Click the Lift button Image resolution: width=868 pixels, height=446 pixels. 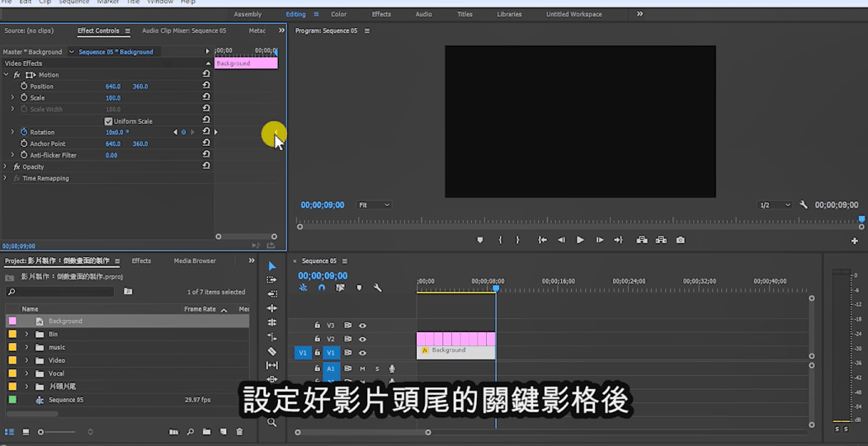point(642,240)
